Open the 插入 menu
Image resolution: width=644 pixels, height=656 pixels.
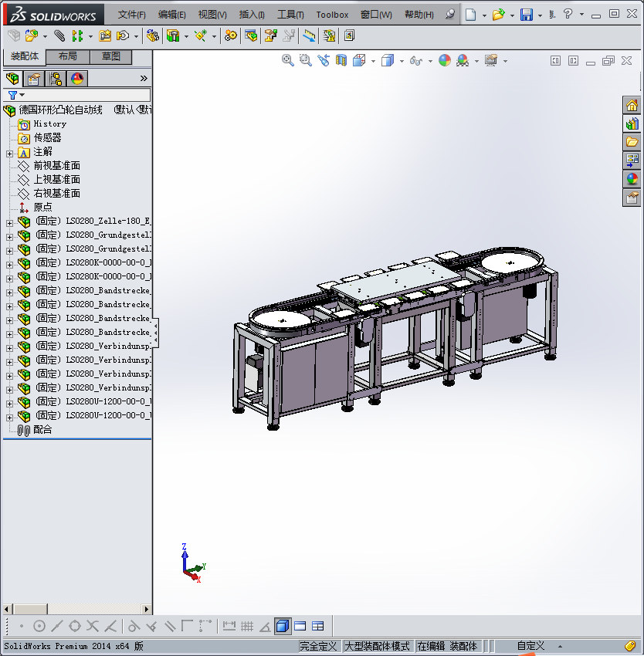251,15
